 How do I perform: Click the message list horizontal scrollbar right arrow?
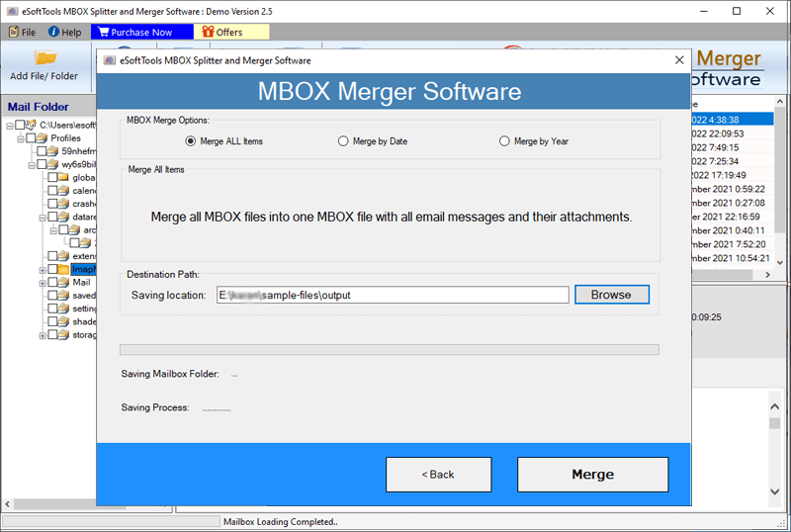768,275
